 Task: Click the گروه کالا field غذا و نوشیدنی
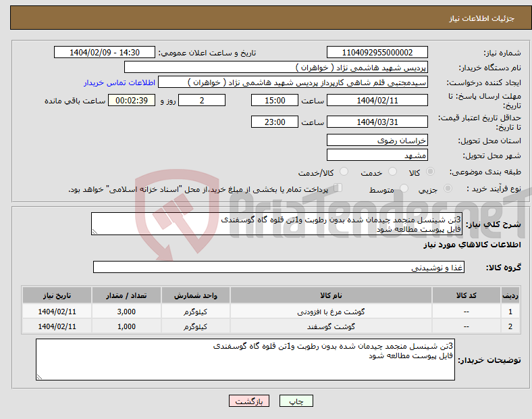coord(279,267)
